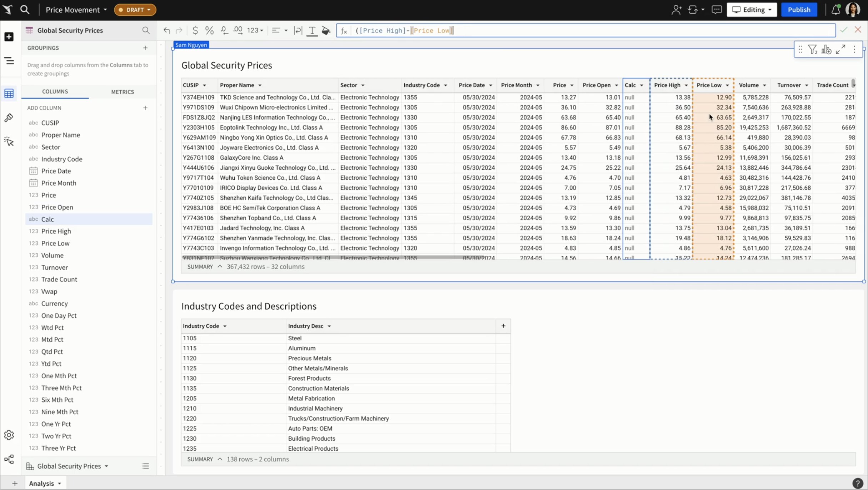The image size is (868, 490).
Task: Increase decimal places using the .00 icon
Action: point(238,30)
